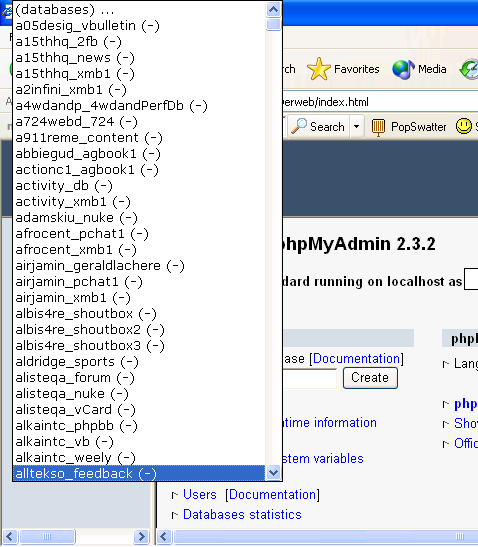Select alkaintc_weely entry
Screen dimensions: 478x547
[139, 458]
